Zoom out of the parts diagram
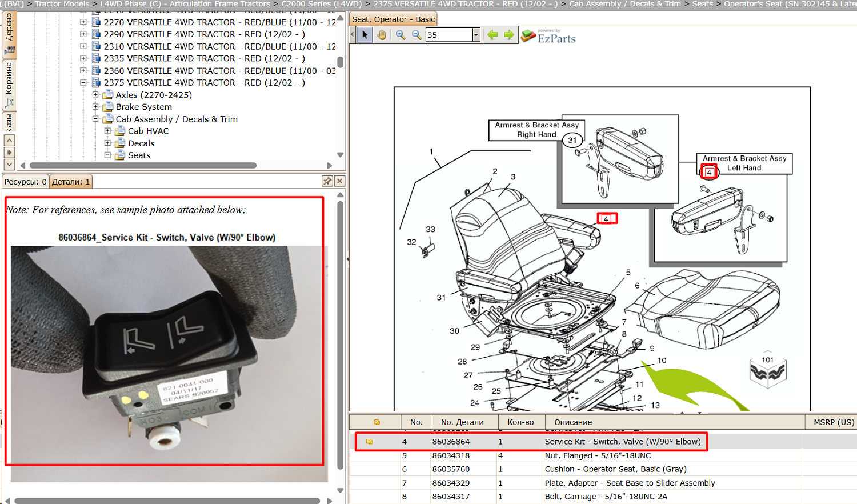This screenshot has width=857, height=504. pyautogui.click(x=417, y=35)
